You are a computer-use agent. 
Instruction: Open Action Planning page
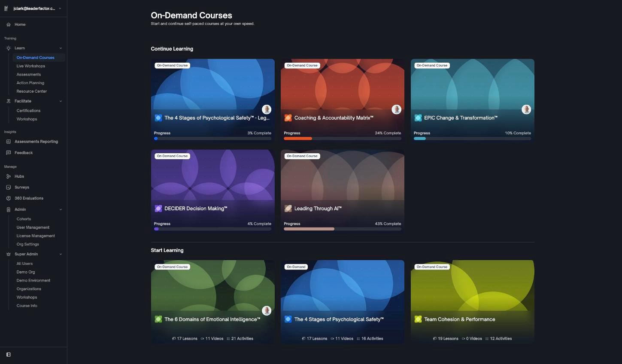[30, 83]
